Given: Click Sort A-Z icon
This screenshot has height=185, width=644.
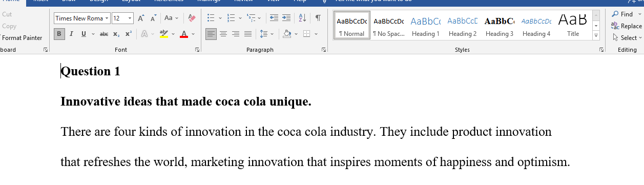Looking at the screenshot, I should tap(302, 18).
